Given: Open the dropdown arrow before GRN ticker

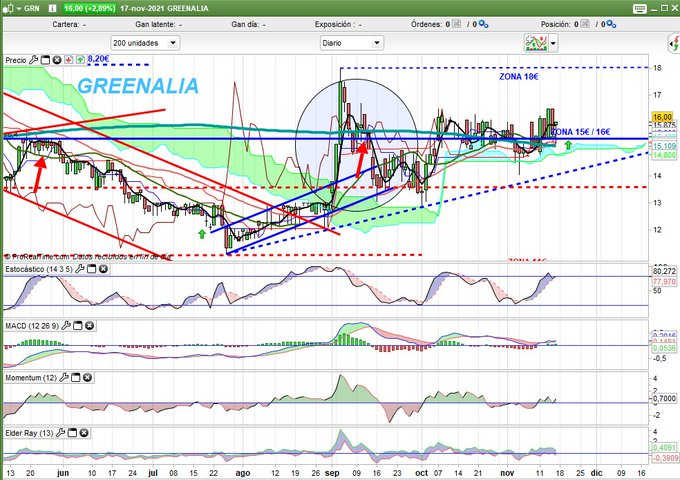Looking at the screenshot, I should point(19,9).
